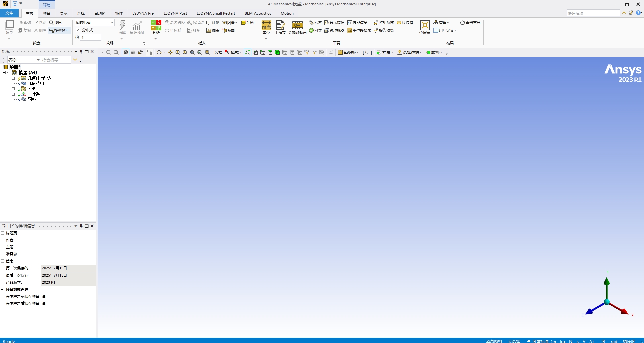The height and width of the screenshot is (343, 644).
Task: Click the 重置布局 reset layout button
Action: point(470,22)
